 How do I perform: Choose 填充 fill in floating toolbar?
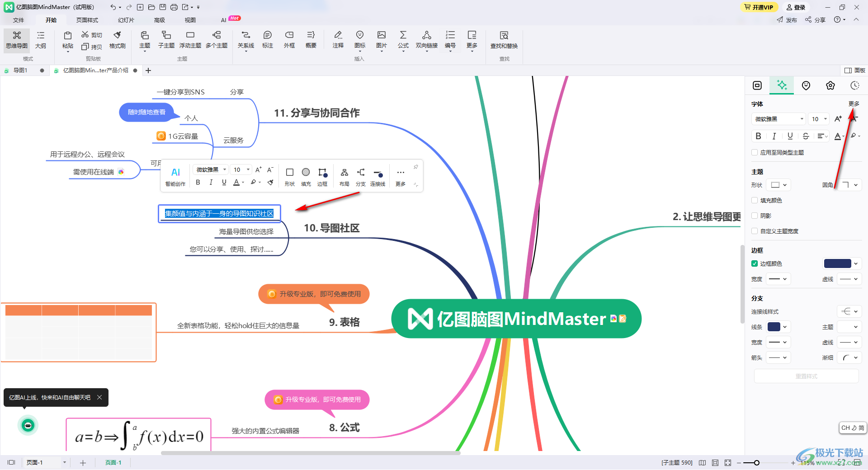click(x=306, y=176)
